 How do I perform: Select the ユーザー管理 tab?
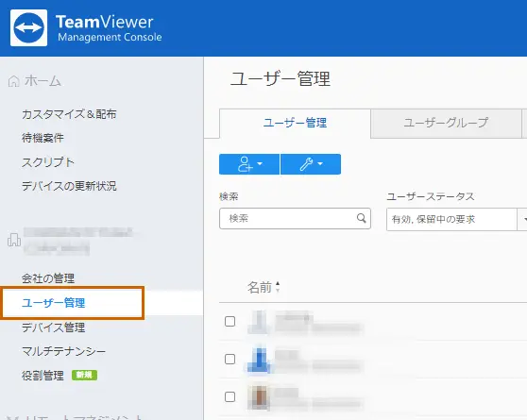point(295,123)
